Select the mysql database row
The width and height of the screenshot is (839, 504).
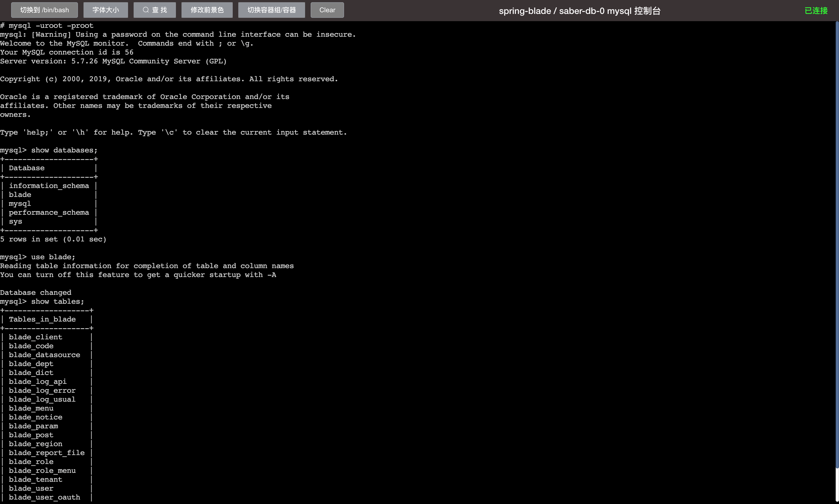point(49,203)
